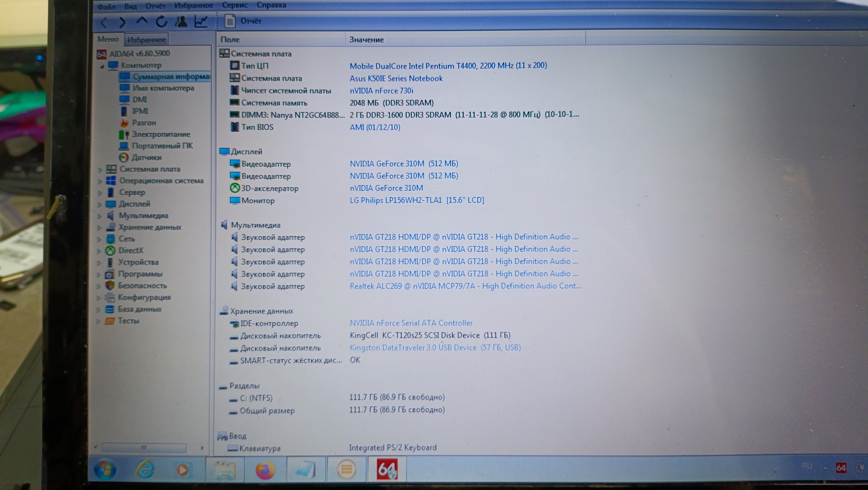This screenshot has height=490, width=868.
Task: Click the sidebar horizontal scrollbar
Action: click(x=144, y=448)
